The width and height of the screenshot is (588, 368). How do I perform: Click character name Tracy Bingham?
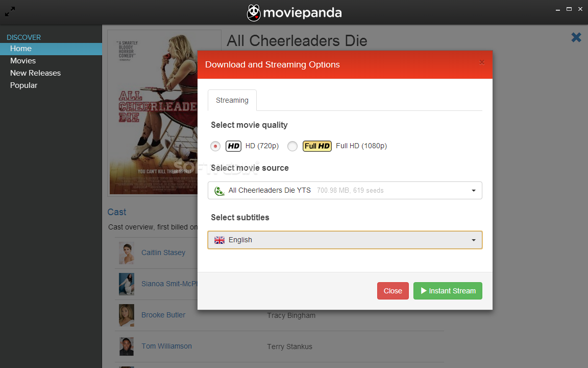point(291,315)
